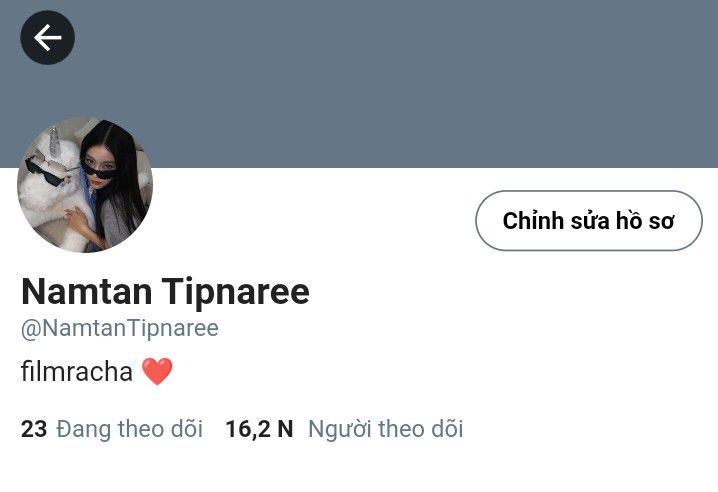
Task: Open the 23 Đang theo dõi list
Action: pos(112,429)
